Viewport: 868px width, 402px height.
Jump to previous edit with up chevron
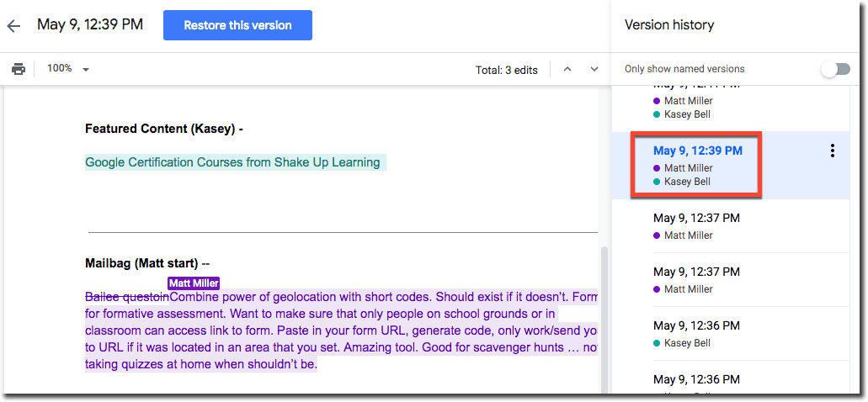(567, 69)
